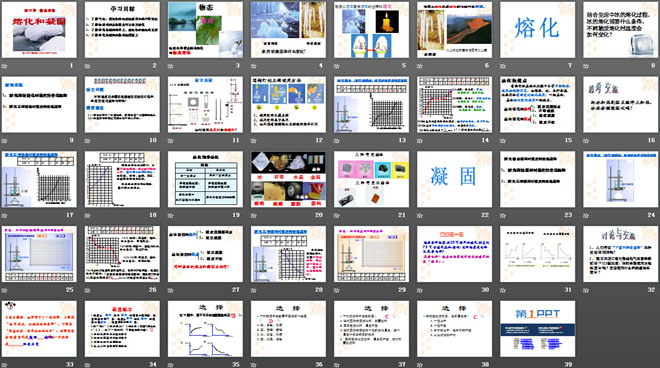This screenshot has width=660, height=368.
Task: Select slide 35 选择 with four graphs
Action: 205,329
